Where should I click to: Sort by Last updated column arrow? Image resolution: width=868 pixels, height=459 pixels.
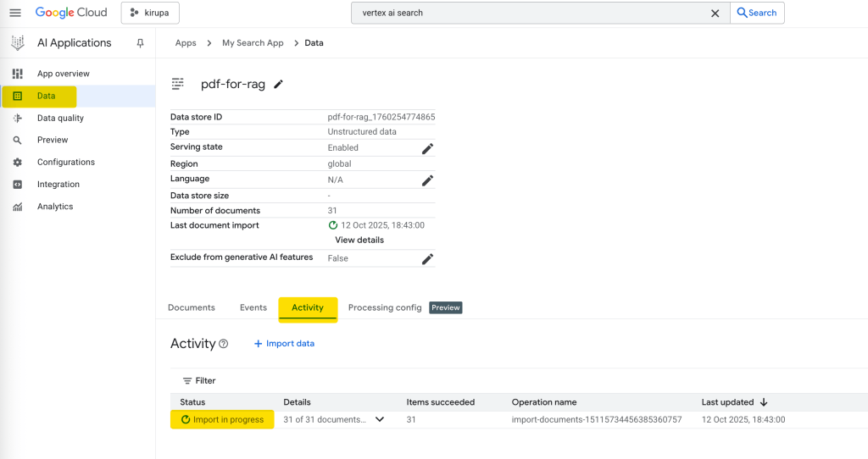click(764, 402)
